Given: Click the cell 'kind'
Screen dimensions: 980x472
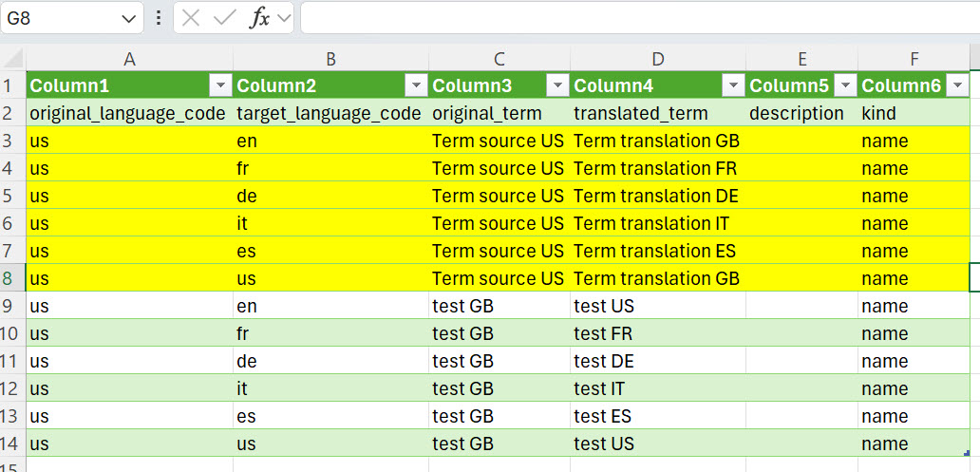Looking at the screenshot, I should coord(914,113).
